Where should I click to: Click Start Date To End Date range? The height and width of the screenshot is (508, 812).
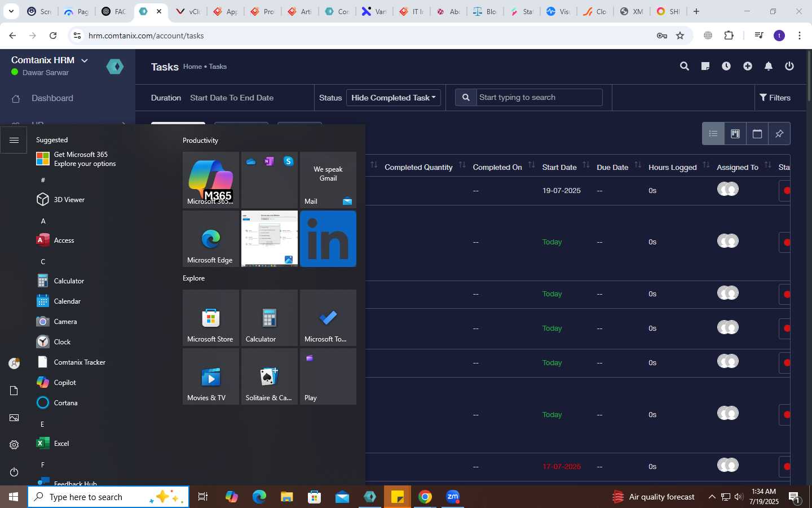[232, 98]
